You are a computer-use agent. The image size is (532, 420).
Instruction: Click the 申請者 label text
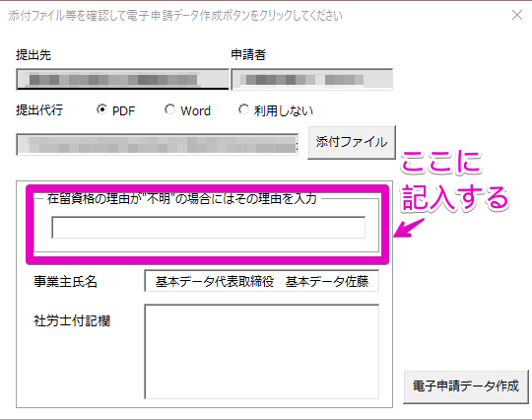click(248, 54)
